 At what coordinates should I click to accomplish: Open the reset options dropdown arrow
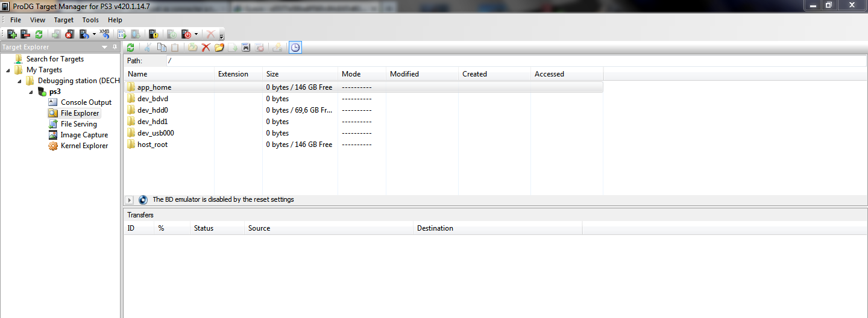94,34
